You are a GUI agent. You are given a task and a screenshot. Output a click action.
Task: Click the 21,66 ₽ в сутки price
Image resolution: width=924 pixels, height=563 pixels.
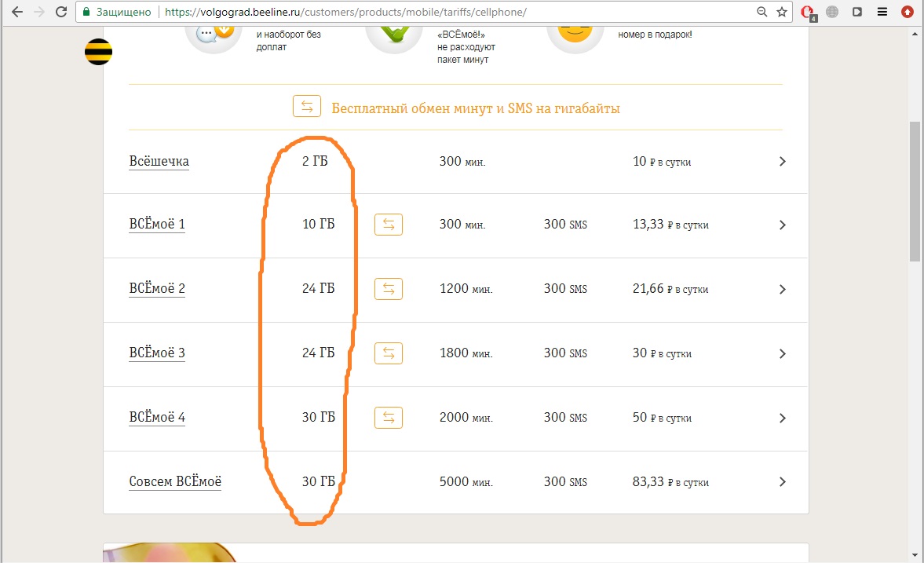pyautogui.click(x=670, y=289)
